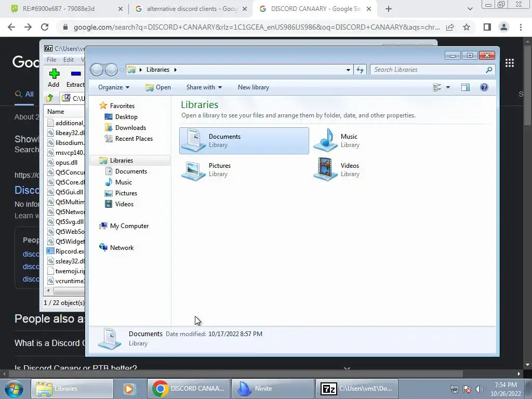Click the volume speaker tray icon
The width and height of the screenshot is (532, 399).
tap(480, 389)
